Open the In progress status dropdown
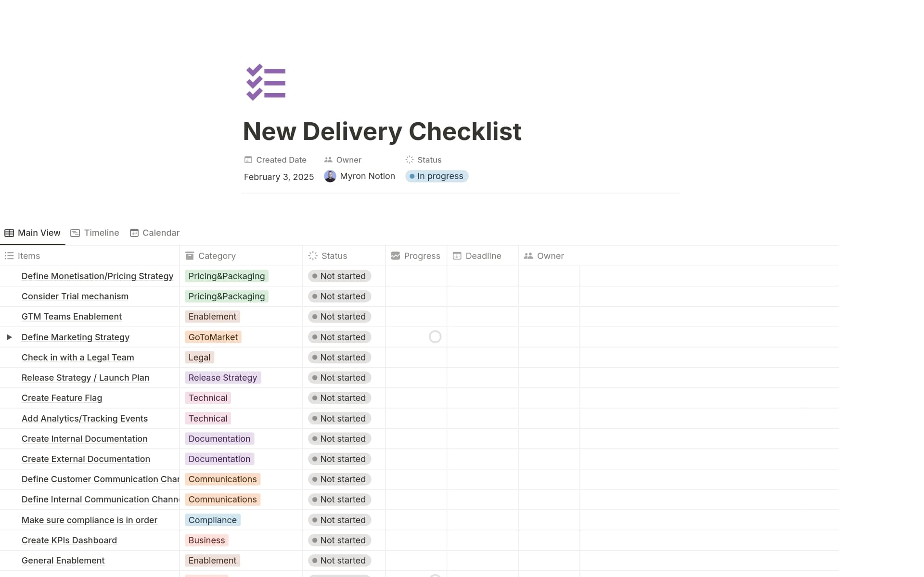The width and height of the screenshot is (924, 577). pos(436,176)
